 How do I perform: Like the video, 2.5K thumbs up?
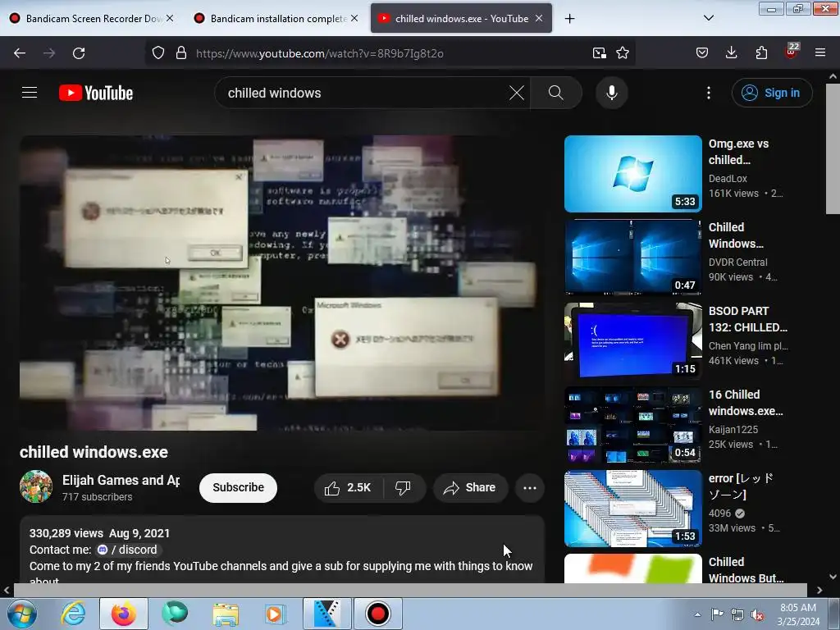pos(348,487)
